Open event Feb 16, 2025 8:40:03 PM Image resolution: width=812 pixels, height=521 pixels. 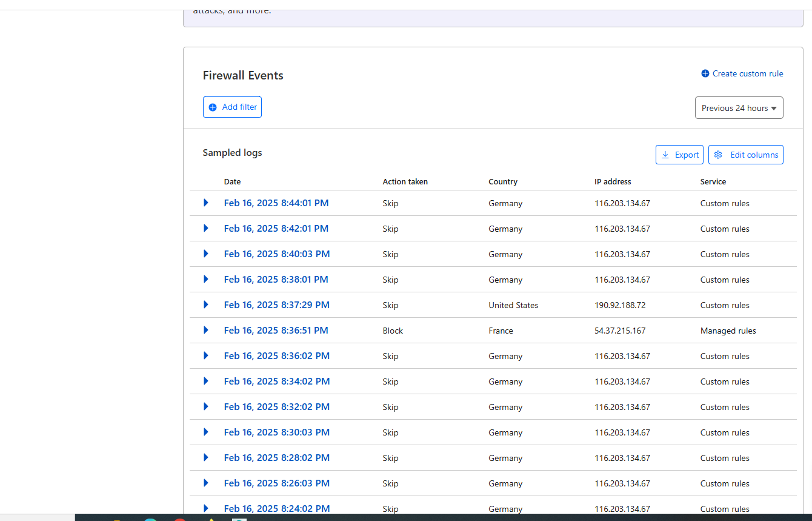[x=277, y=254]
